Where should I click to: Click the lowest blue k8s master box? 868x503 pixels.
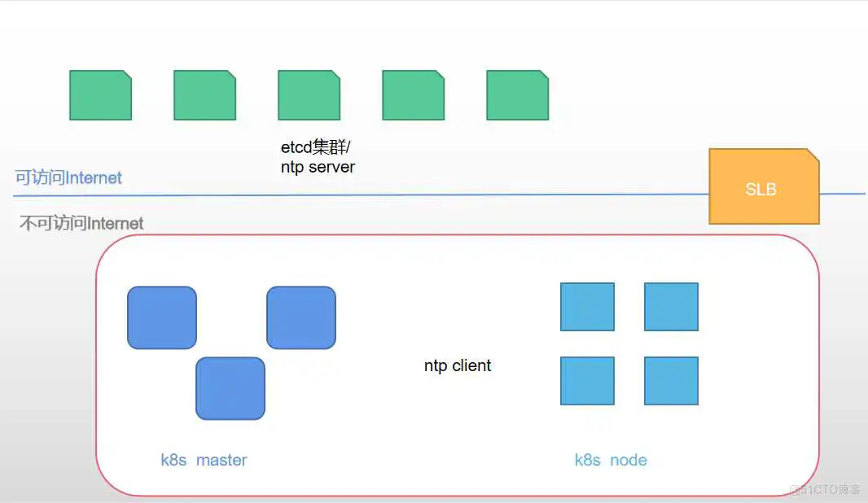pyautogui.click(x=230, y=388)
